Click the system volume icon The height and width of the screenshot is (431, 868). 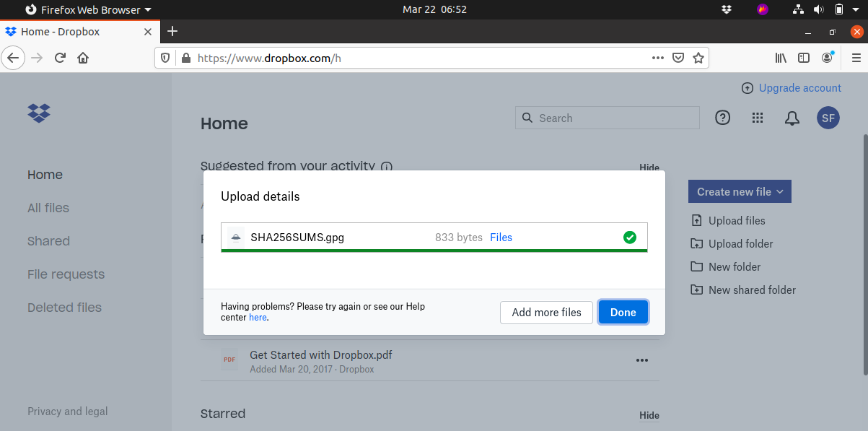tap(818, 9)
